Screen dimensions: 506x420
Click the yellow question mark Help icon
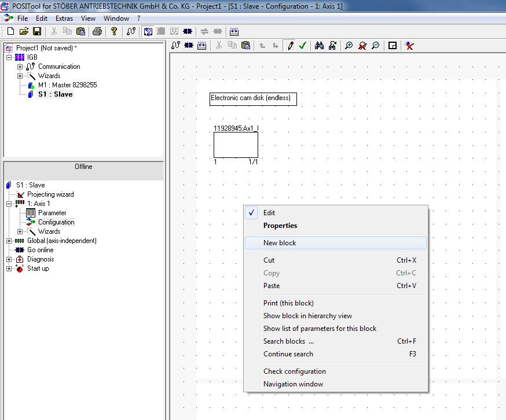point(114,31)
